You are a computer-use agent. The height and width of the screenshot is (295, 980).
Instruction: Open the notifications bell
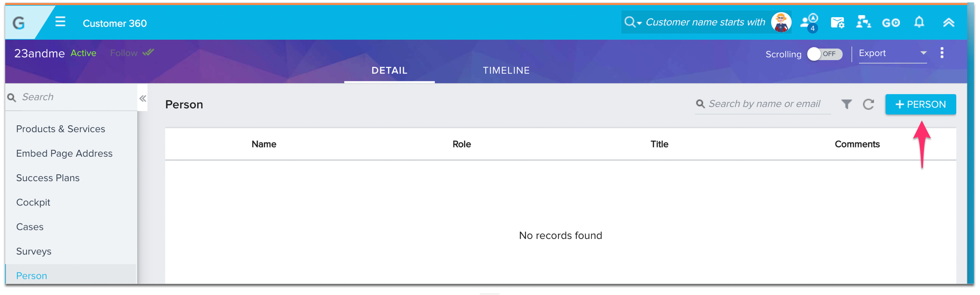tap(919, 22)
